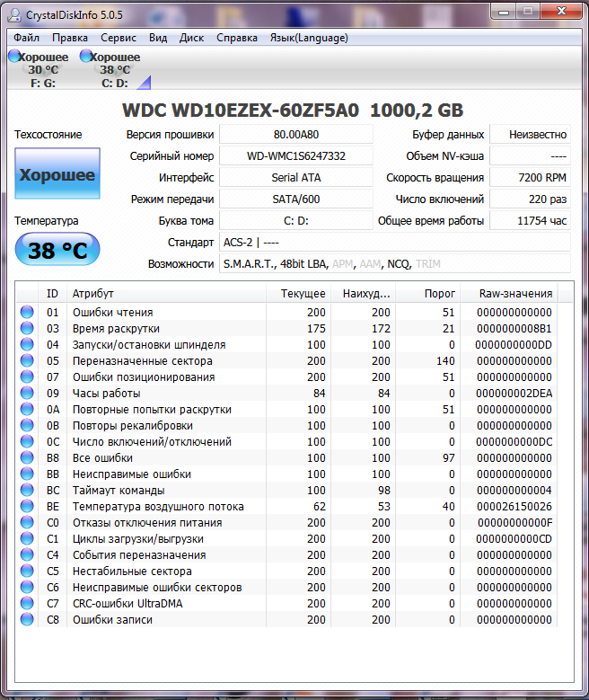Image resolution: width=589 pixels, height=700 pixels.
Task: Click status orb for Таймаут команды
Action: [27, 490]
